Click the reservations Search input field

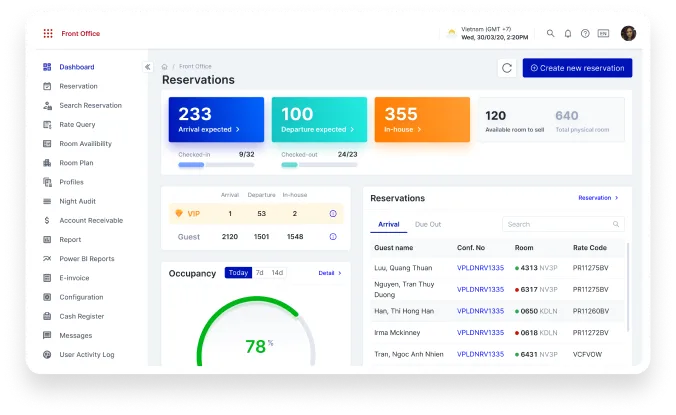click(x=563, y=224)
